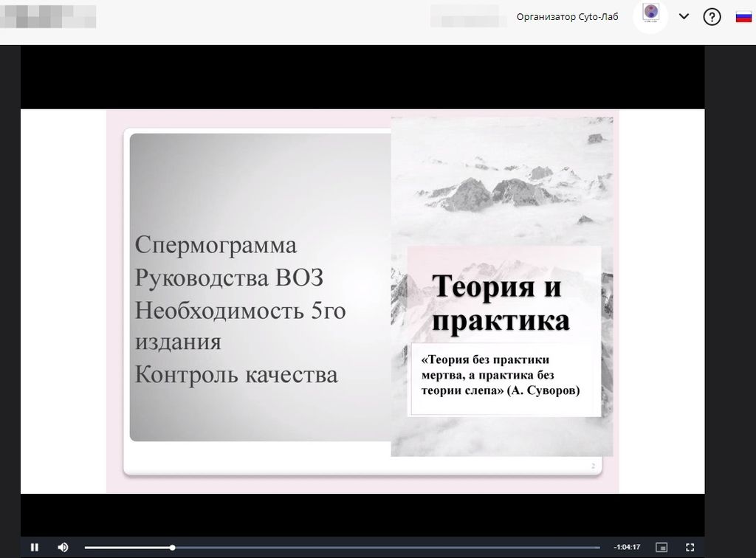Click the Russian flag language icon
The width and height of the screenshot is (756, 558).
point(743,17)
